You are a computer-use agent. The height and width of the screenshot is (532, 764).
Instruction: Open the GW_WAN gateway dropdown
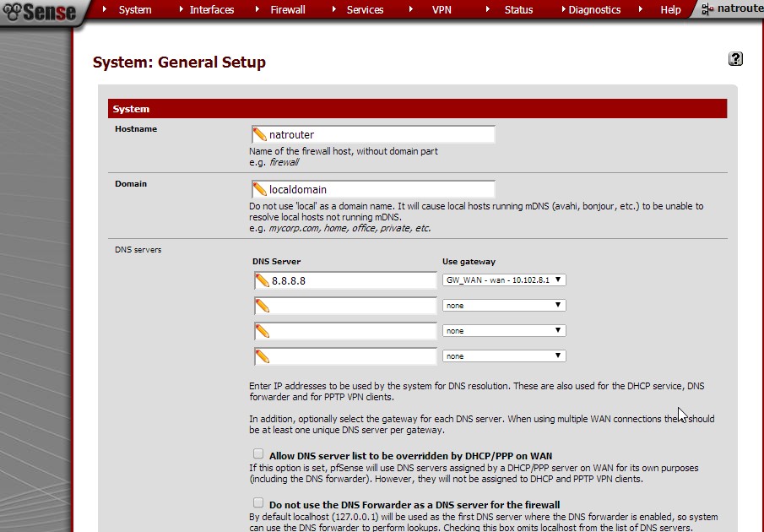[504, 280]
